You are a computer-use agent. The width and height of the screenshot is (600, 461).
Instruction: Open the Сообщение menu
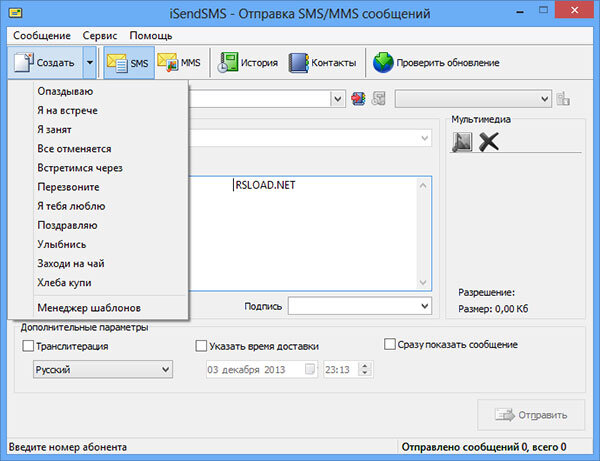click(x=42, y=36)
